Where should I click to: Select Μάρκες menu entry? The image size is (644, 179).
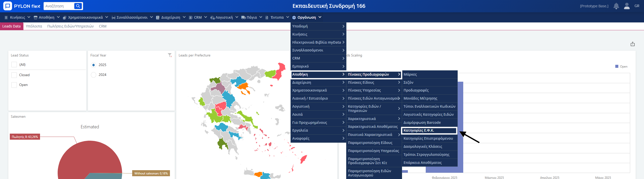[x=430, y=74]
